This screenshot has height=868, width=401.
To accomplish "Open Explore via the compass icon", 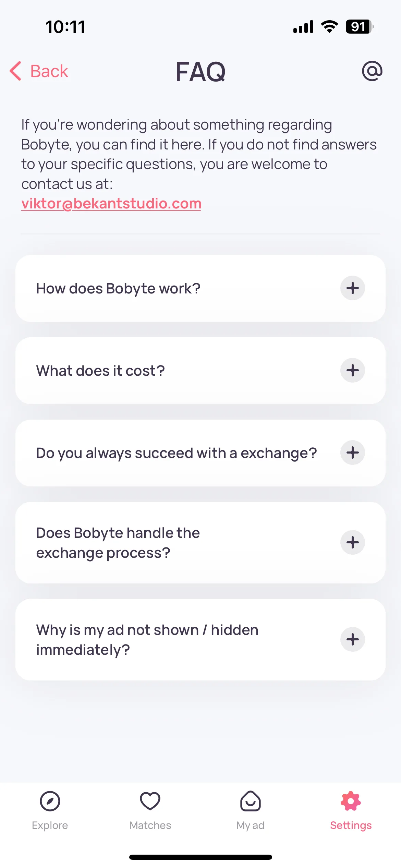I will (x=50, y=801).
